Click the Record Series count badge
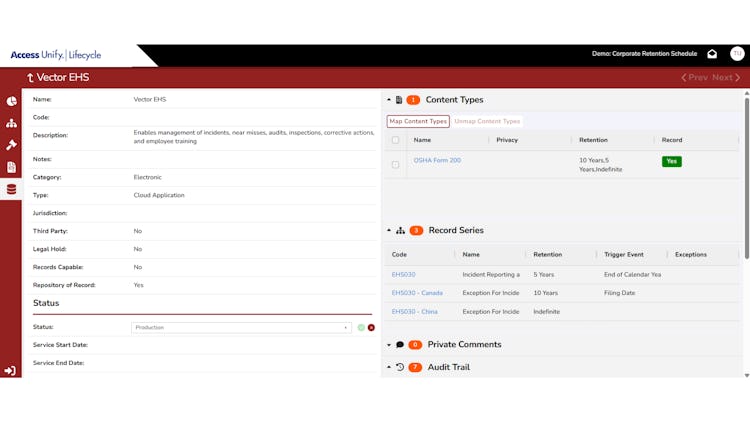The height and width of the screenshot is (422, 750). tap(416, 231)
